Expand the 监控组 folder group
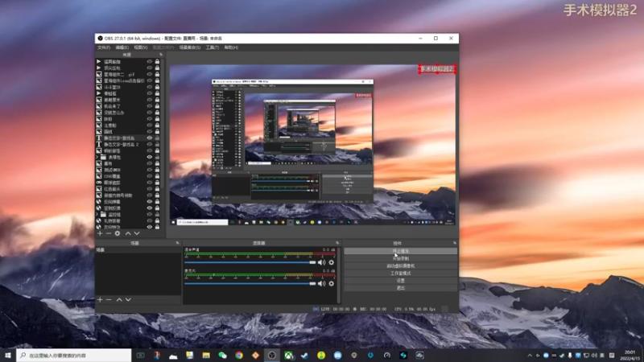Screen dimensions: 644x362 (97, 214)
